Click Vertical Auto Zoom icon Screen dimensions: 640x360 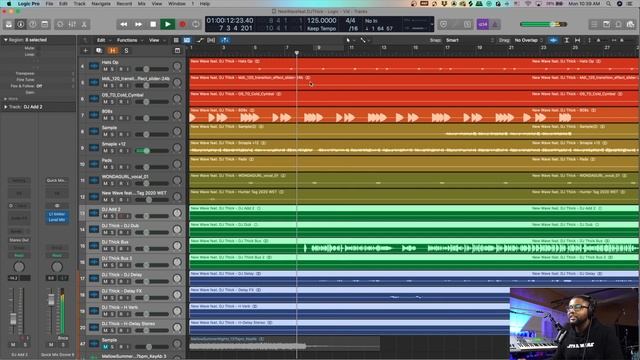(567, 40)
